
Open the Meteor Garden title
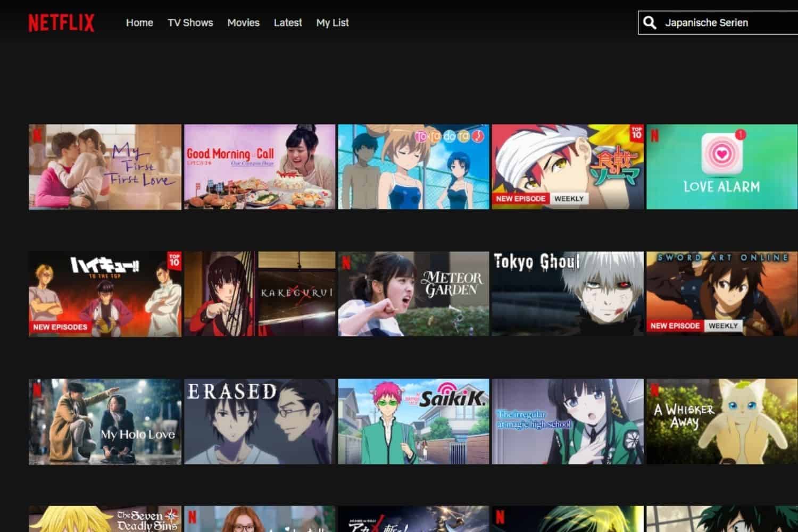[x=413, y=294]
